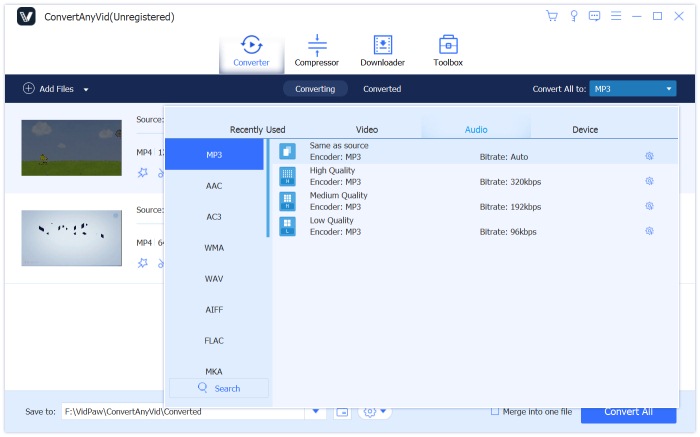This screenshot has height=437, width=700.
Task: Choose AC3 in the format list
Action: point(214,217)
